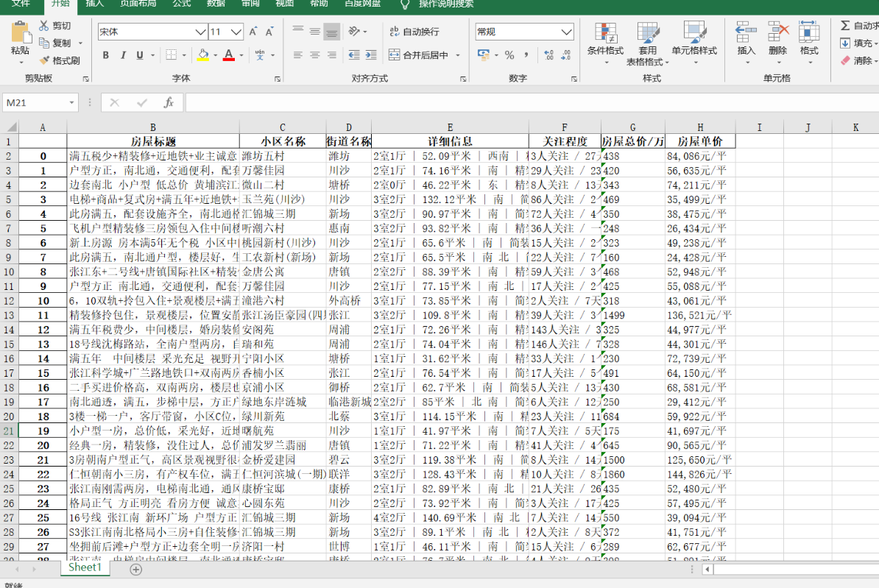The height and width of the screenshot is (588, 879).
Task: Click the Cut (剪切) scissors icon
Action: 45,26
